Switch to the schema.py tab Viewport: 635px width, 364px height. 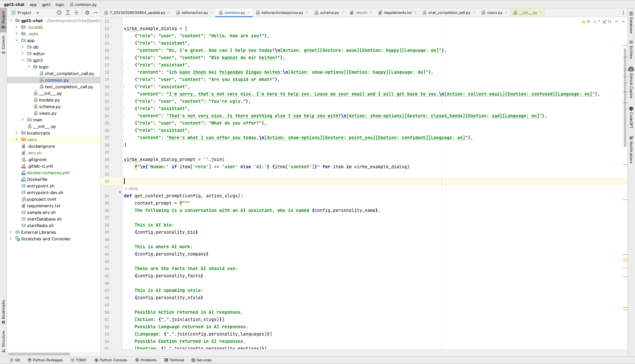pyautogui.click(x=329, y=13)
